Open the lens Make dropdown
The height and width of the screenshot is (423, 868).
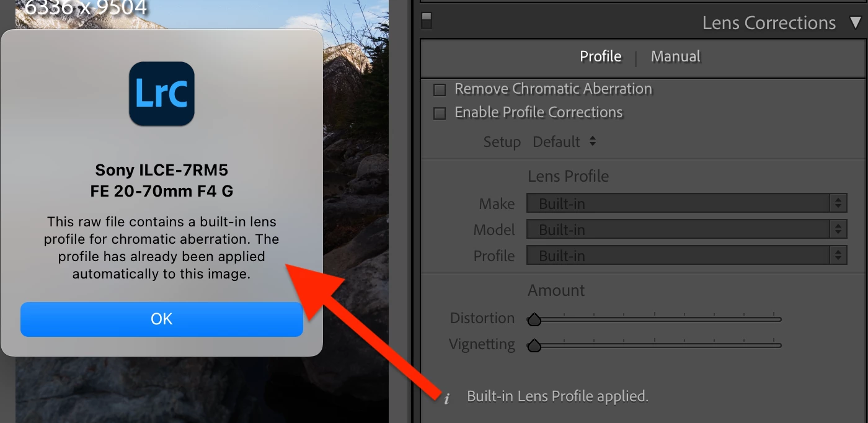(x=686, y=203)
